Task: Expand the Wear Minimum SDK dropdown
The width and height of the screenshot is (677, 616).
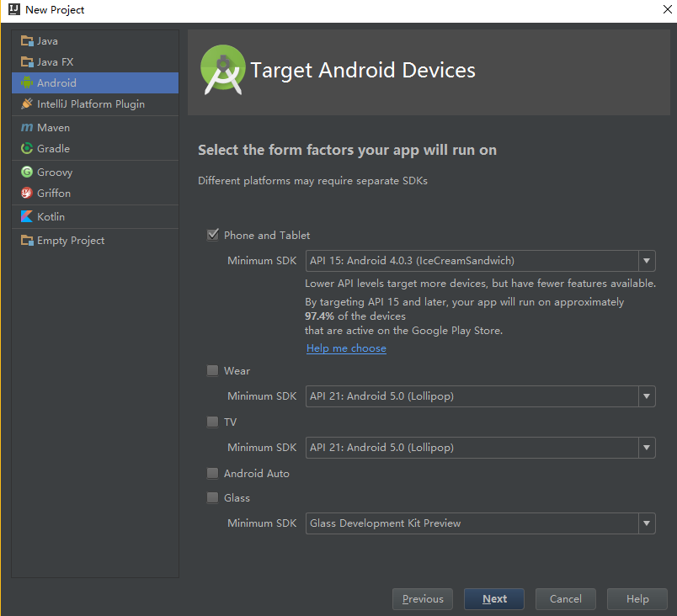Action: 481,396
